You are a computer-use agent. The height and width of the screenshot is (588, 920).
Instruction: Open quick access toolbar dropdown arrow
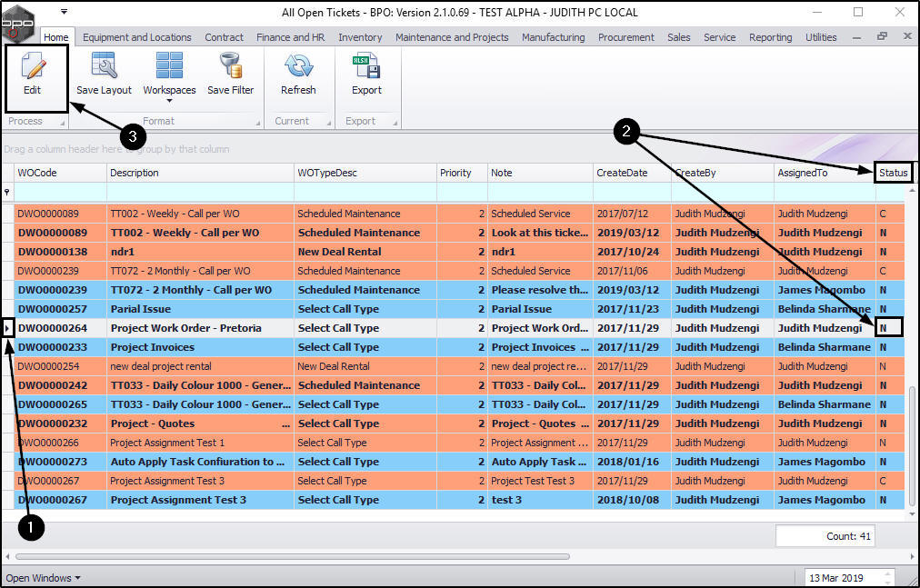click(64, 12)
